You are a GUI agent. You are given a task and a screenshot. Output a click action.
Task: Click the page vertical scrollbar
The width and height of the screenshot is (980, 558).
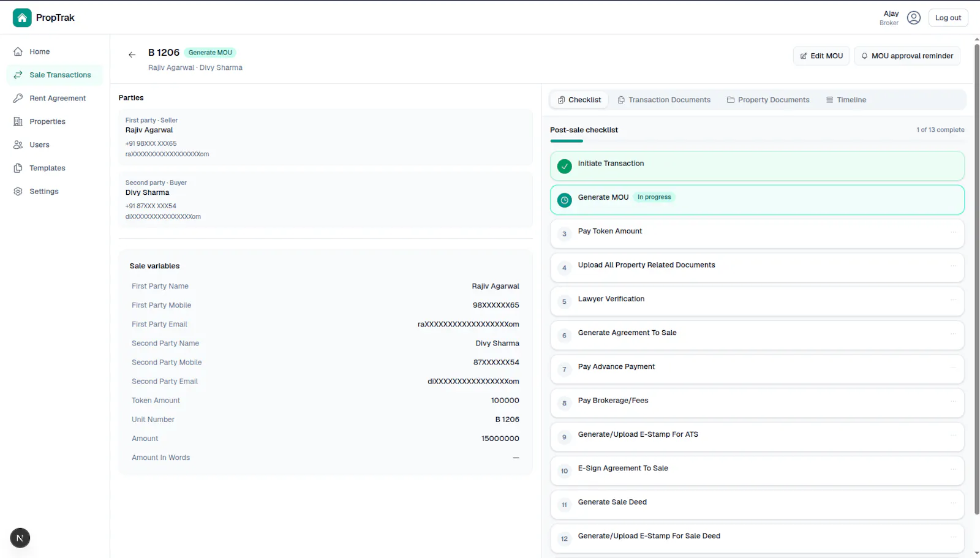[976, 280]
